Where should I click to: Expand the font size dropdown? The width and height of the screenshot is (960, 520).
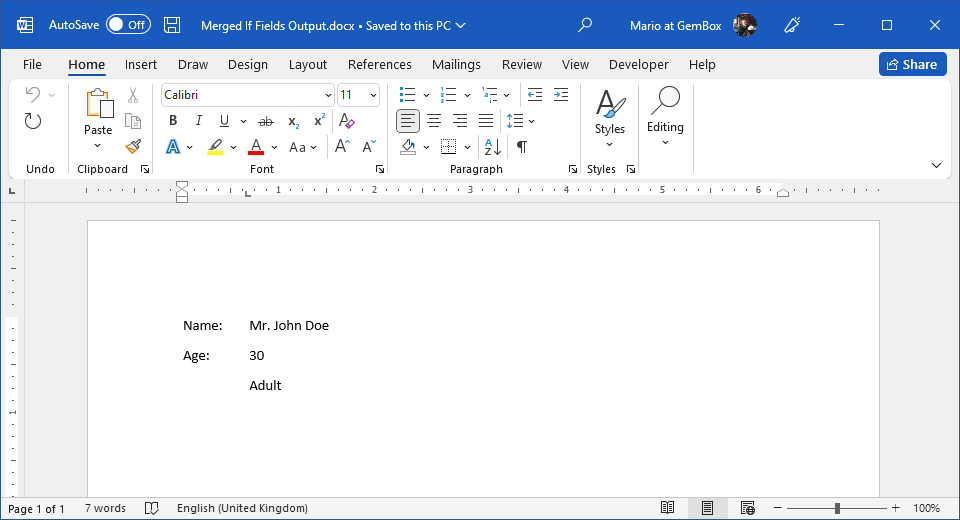pos(373,95)
